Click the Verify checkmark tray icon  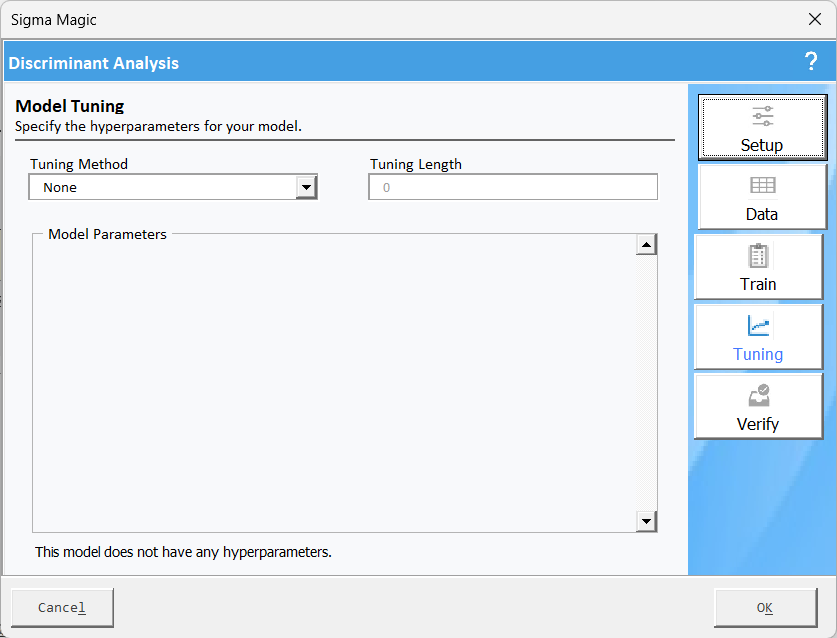pyautogui.click(x=758, y=396)
